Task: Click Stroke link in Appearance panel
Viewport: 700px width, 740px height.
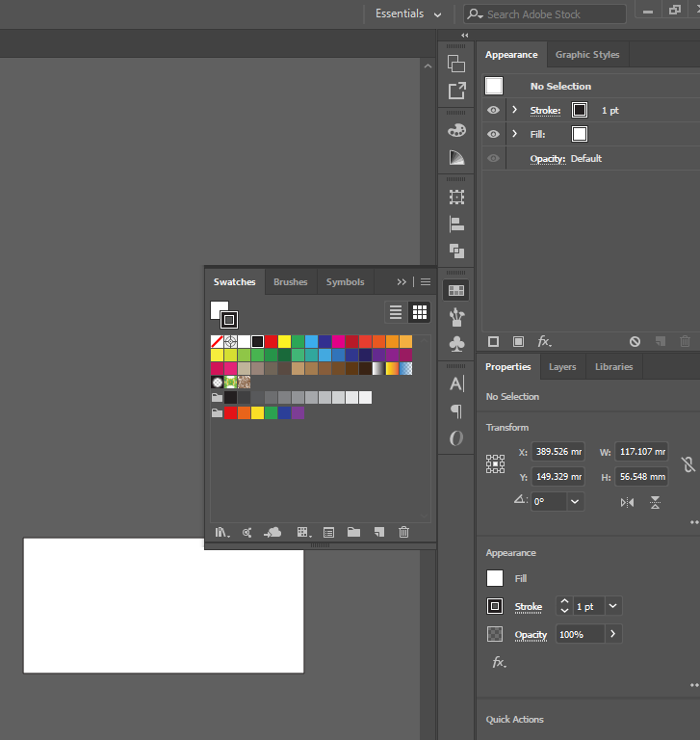Action: [545, 111]
